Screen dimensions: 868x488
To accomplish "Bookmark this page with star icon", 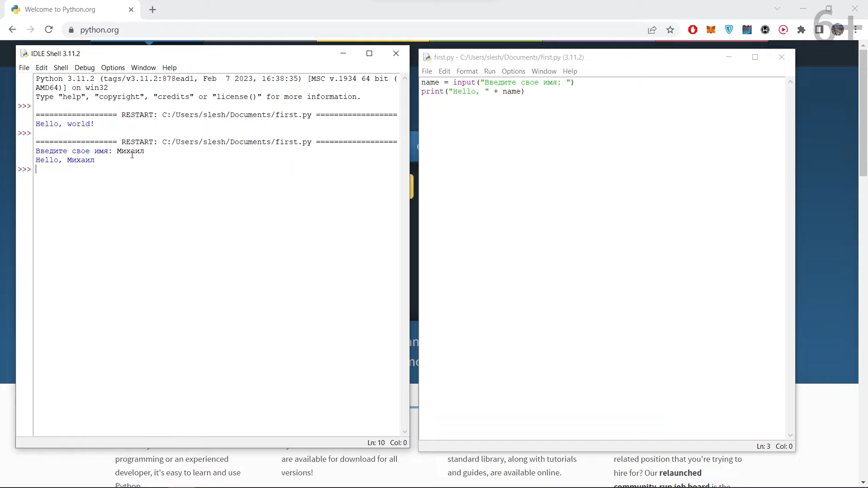I will [670, 30].
